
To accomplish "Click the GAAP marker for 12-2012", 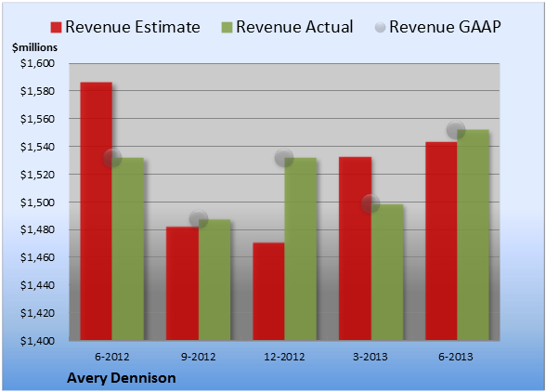I will pyautogui.click(x=284, y=158).
